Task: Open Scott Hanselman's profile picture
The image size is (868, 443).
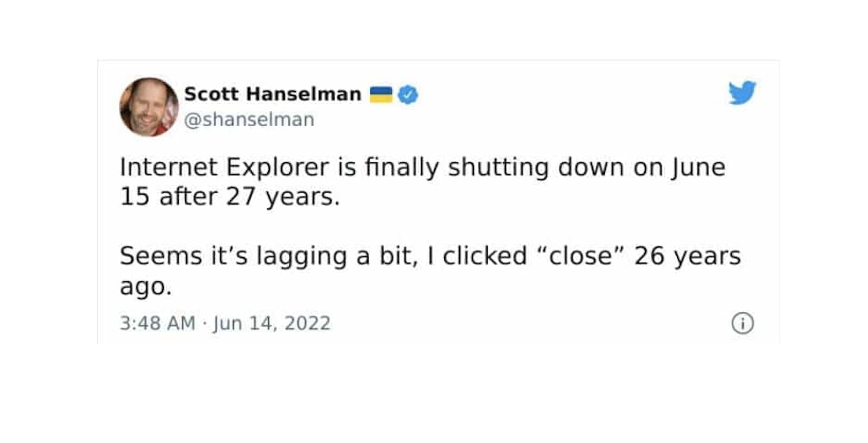Action: point(149,107)
